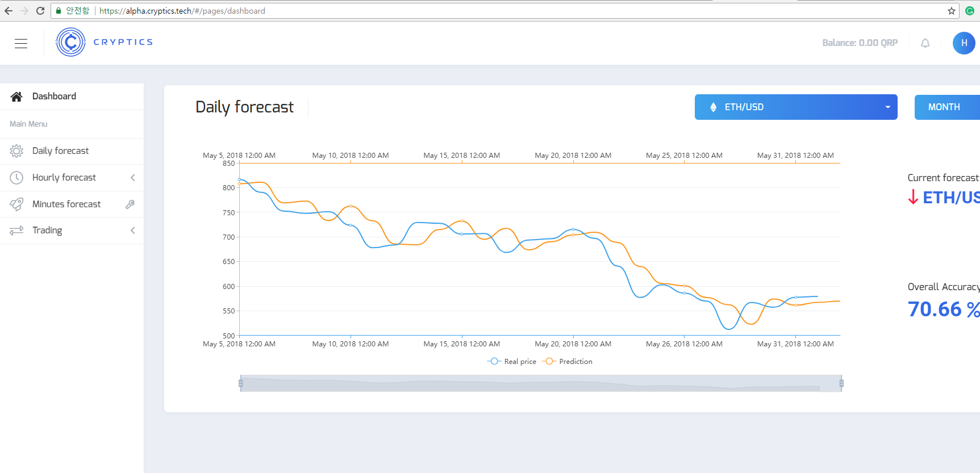Bookmark this page with the star
Screen dimensions: 980x473
click(x=952, y=11)
